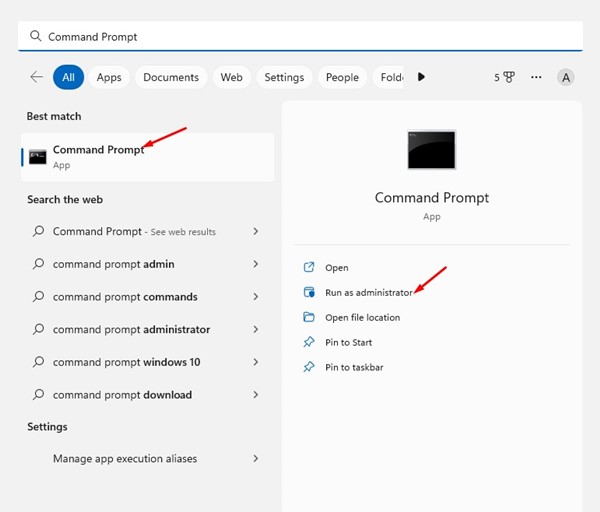Click the back arrow icon
600x512 pixels.
tap(37, 77)
